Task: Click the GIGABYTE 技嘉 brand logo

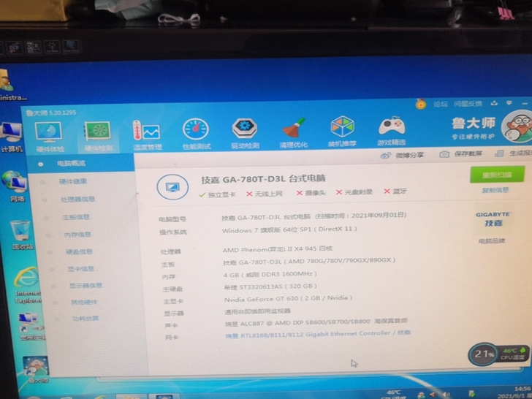Action: [x=493, y=219]
